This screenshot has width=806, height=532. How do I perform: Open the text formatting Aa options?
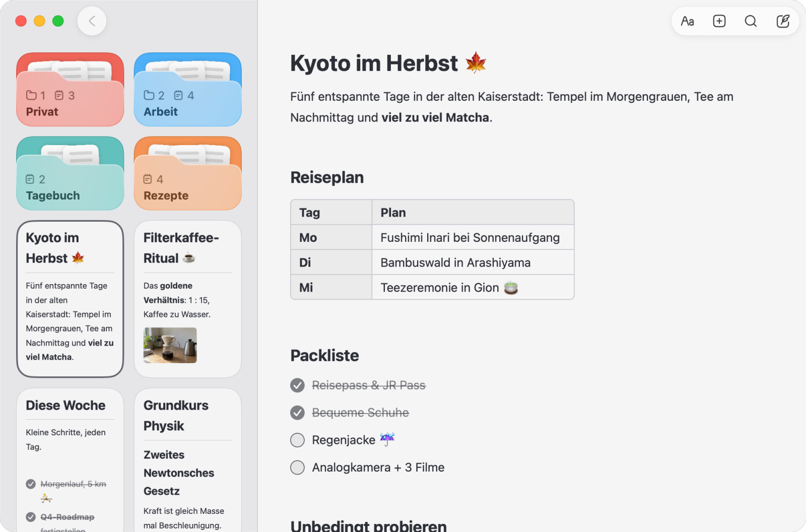(x=687, y=21)
